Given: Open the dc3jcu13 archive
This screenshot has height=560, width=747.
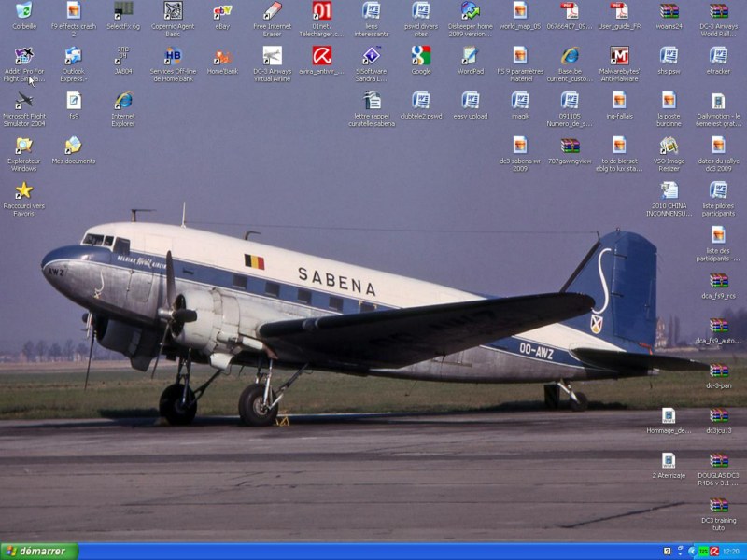Looking at the screenshot, I should [x=718, y=415].
